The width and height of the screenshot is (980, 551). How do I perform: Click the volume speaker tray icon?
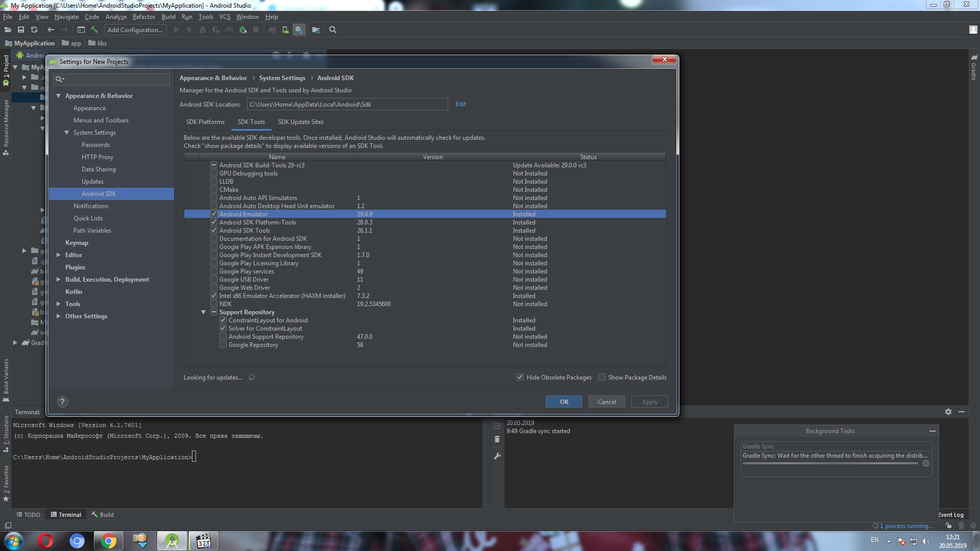pyautogui.click(x=926, y=541)
